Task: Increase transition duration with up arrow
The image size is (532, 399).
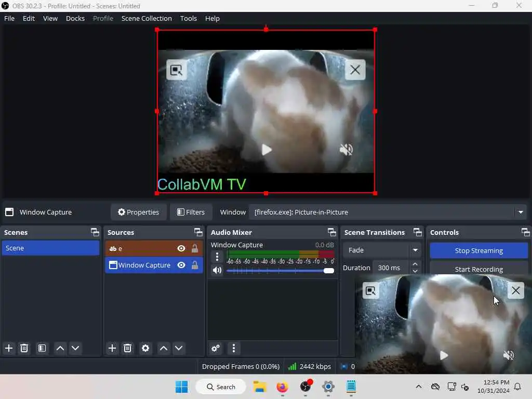Action: [415, 264]
